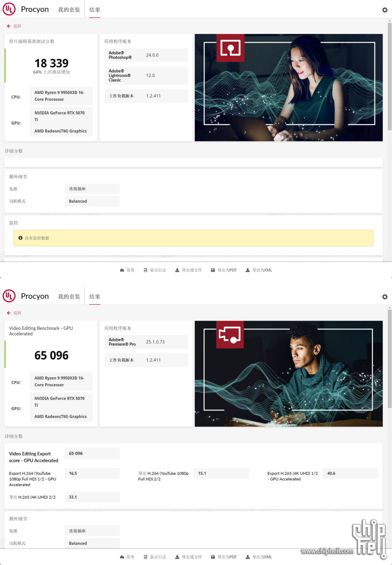The height and width of the screenshot is (565, 392).
Task: Click the info icon in the monitoring warning
Action: pos(20,238)
